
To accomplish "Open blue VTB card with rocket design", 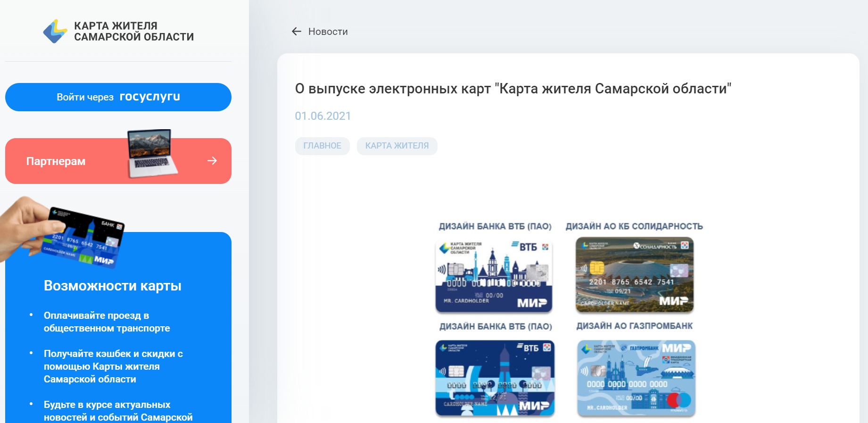I will click(x=495, y=378).
